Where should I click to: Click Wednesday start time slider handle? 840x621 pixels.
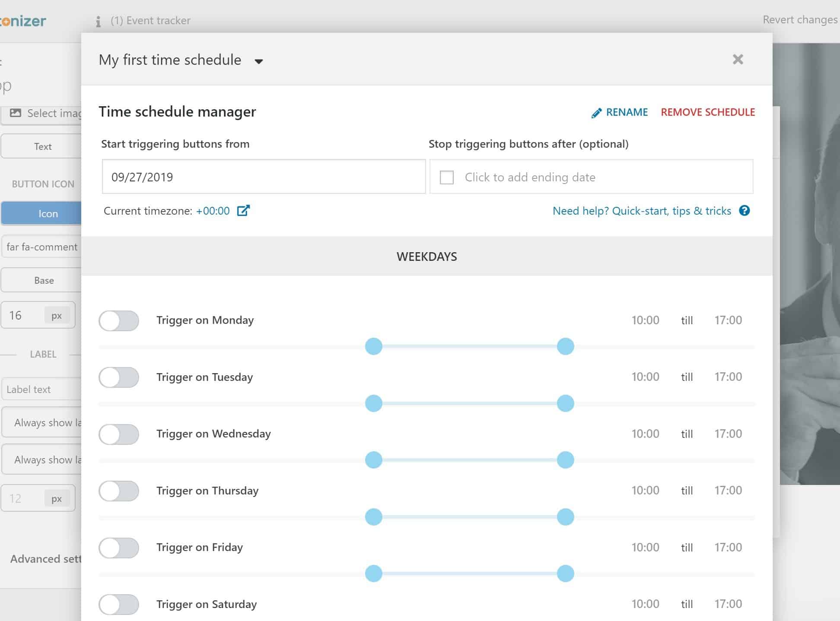coord(374,460)
